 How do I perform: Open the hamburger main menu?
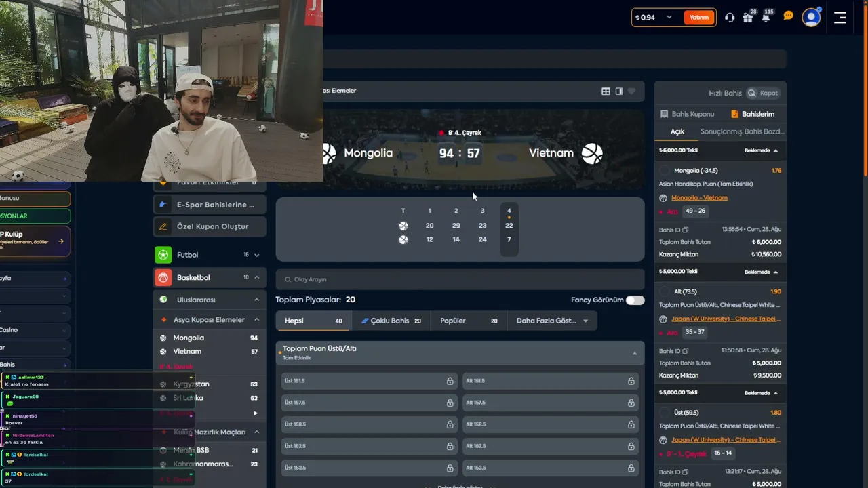pyautogui.click(x=840, y=18)
